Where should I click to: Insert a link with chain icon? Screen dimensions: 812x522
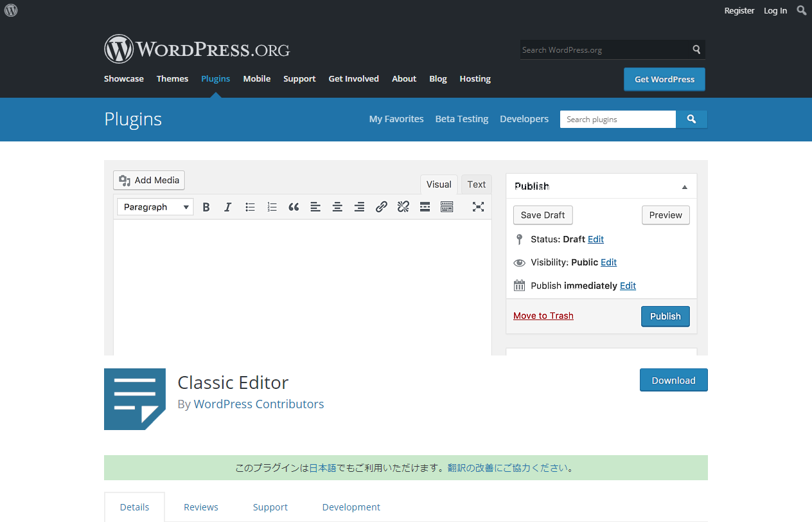[x=381, y=207]
